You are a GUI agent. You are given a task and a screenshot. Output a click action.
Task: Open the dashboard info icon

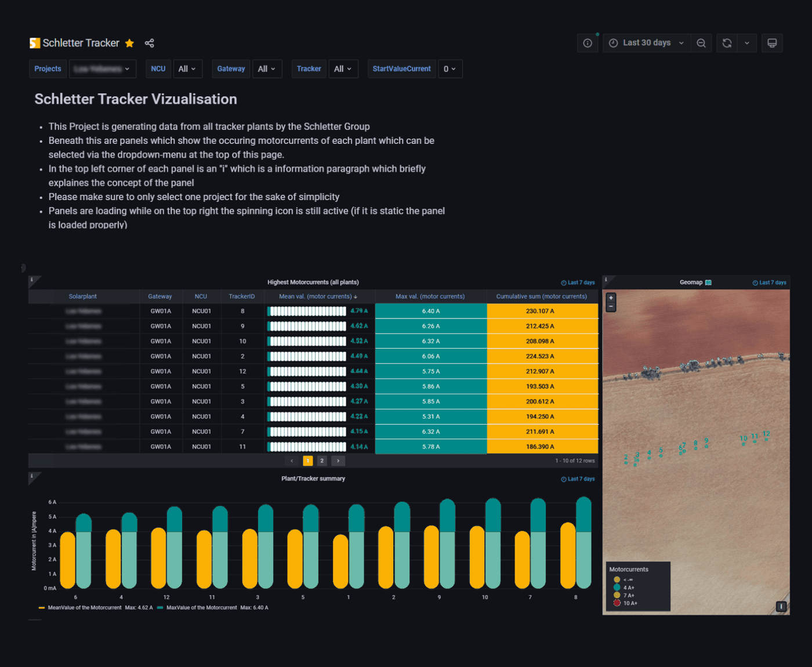click(x=588, y=43)
